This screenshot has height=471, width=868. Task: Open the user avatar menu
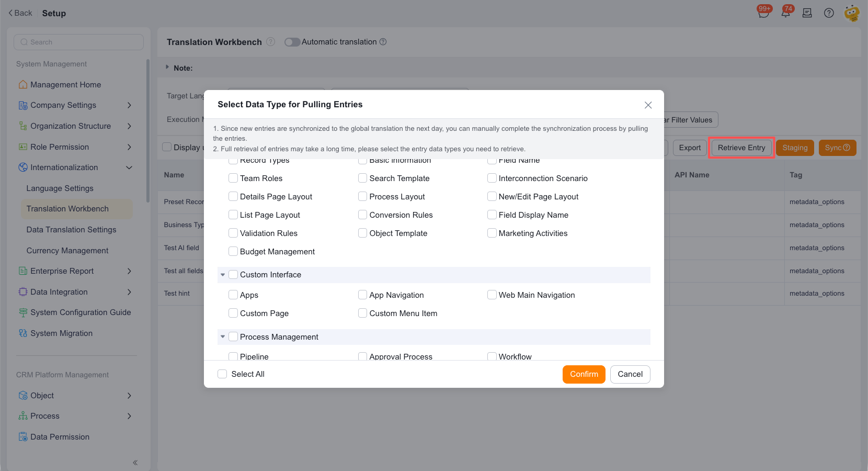coord(852,13)
